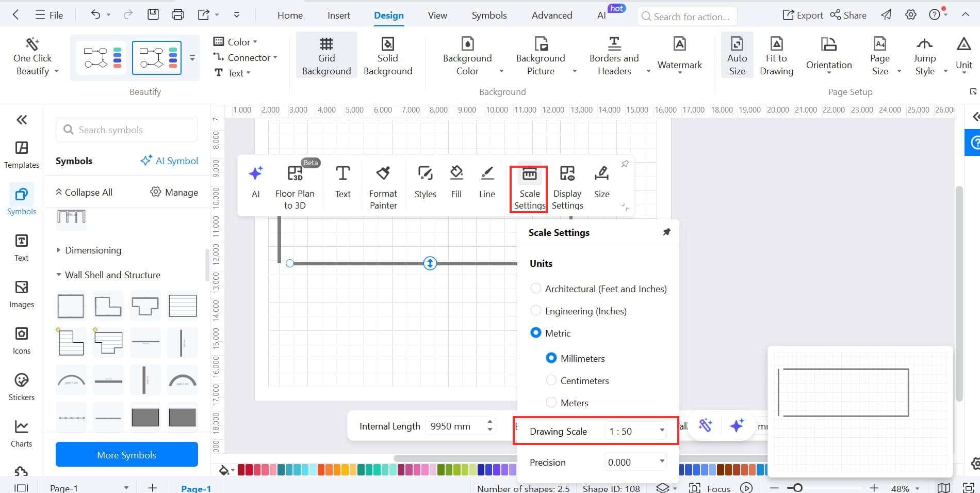Viewport: 980px width, 493px height.
Task: Open Drawing Scale 1:50 dropdown
Action: click(x=636, y=431)
